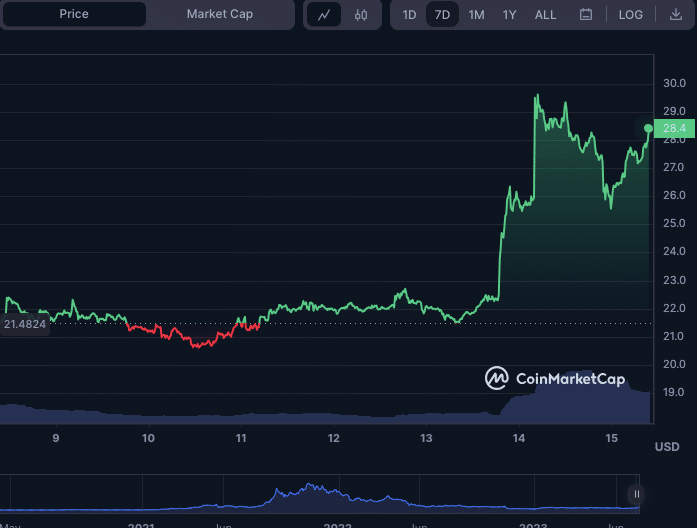
Task: Download the chart data
Action: pyautogui.click(x=675, y=15)
